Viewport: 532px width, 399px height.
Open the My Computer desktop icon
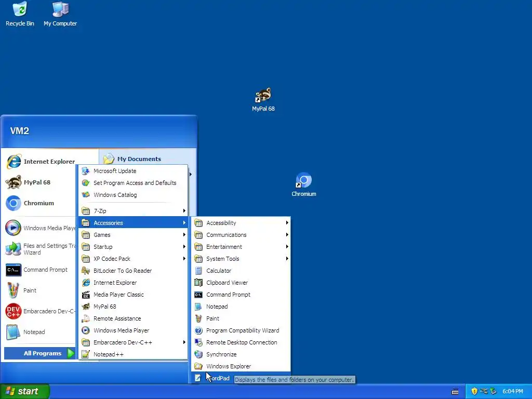coord(60,14)
